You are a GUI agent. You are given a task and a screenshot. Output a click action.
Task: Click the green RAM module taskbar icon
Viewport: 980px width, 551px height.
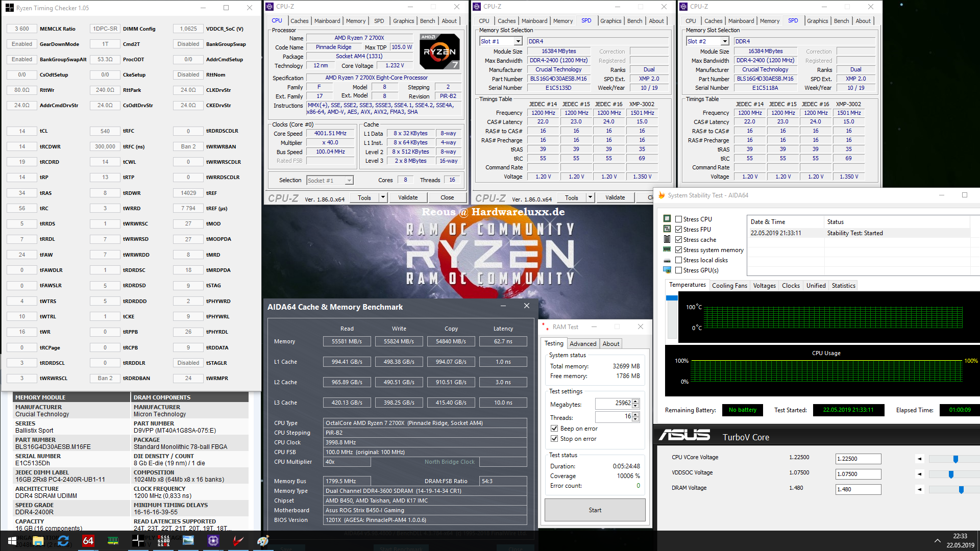(113, 541)
